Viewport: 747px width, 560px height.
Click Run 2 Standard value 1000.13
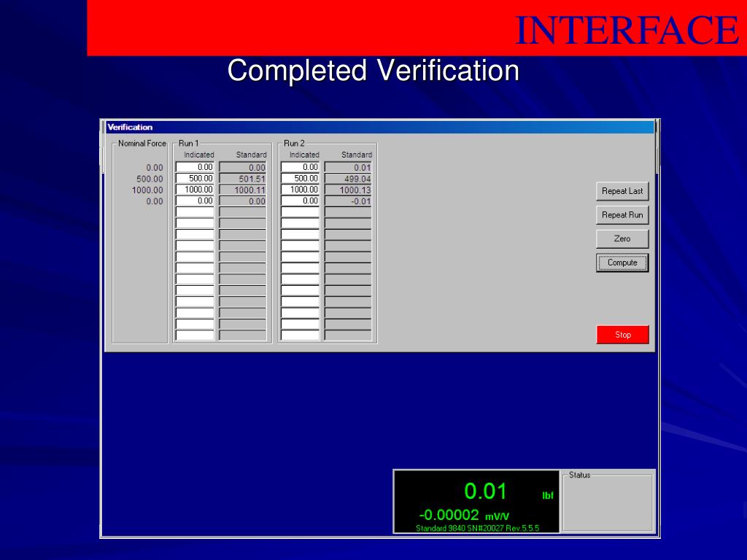pos(348,190)
